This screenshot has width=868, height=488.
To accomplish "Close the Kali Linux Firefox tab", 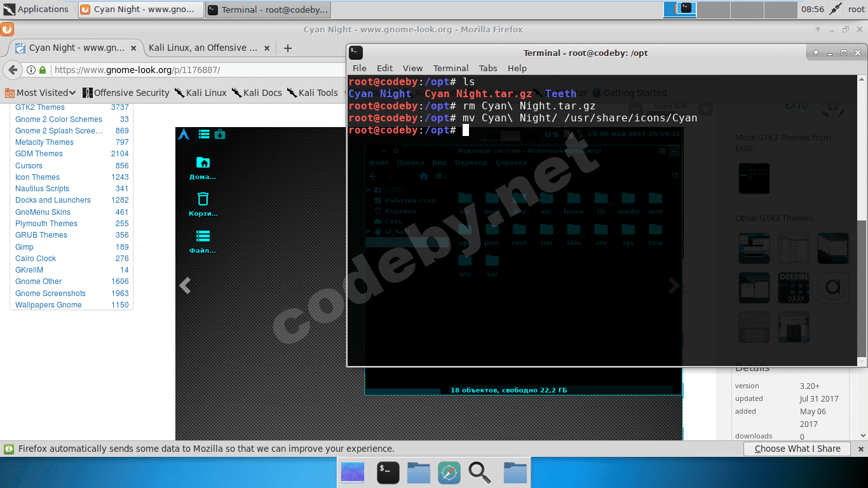I will point(267,48).
